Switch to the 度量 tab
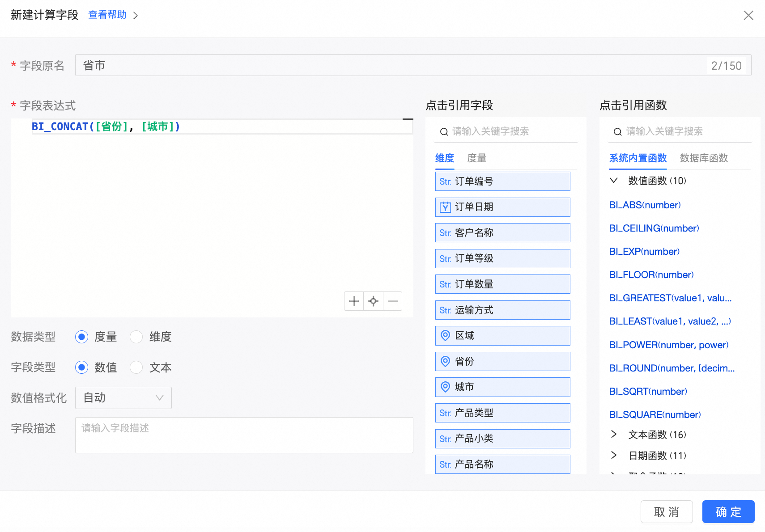765x532 pixels. [477, 158]
